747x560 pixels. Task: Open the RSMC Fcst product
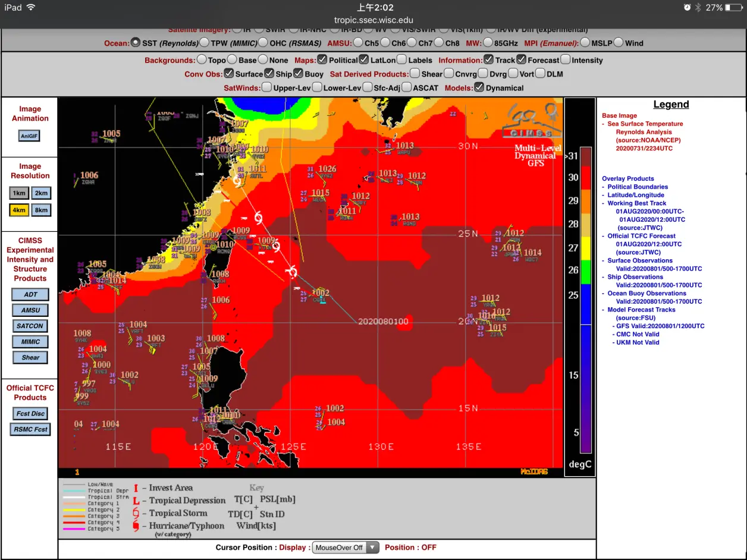30,429
